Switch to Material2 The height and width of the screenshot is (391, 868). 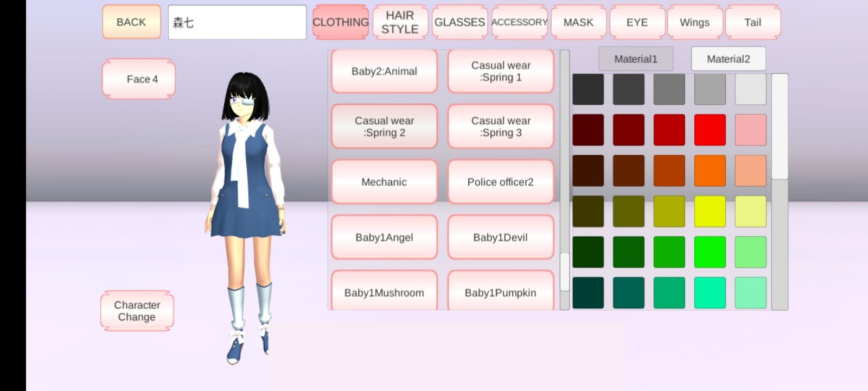[728, 59]
